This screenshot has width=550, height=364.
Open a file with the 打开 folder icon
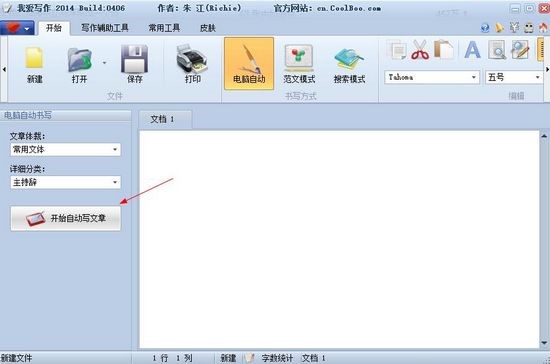[79, 65]
